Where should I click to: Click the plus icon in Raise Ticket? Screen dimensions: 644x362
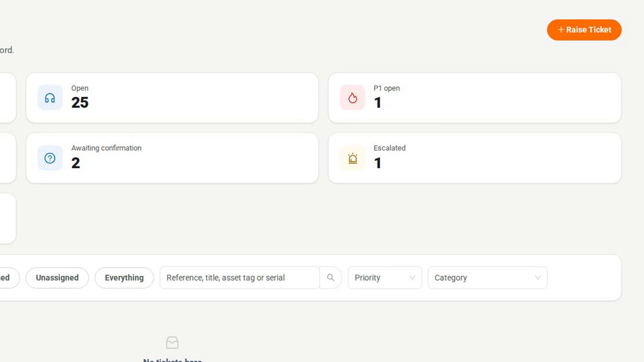tap(561, 30)
